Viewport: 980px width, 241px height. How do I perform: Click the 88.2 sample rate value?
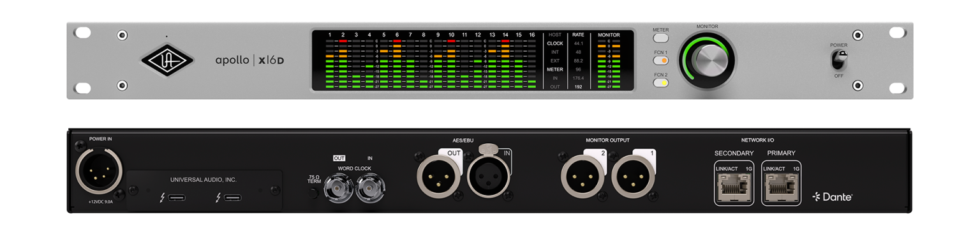click(578, 61)
